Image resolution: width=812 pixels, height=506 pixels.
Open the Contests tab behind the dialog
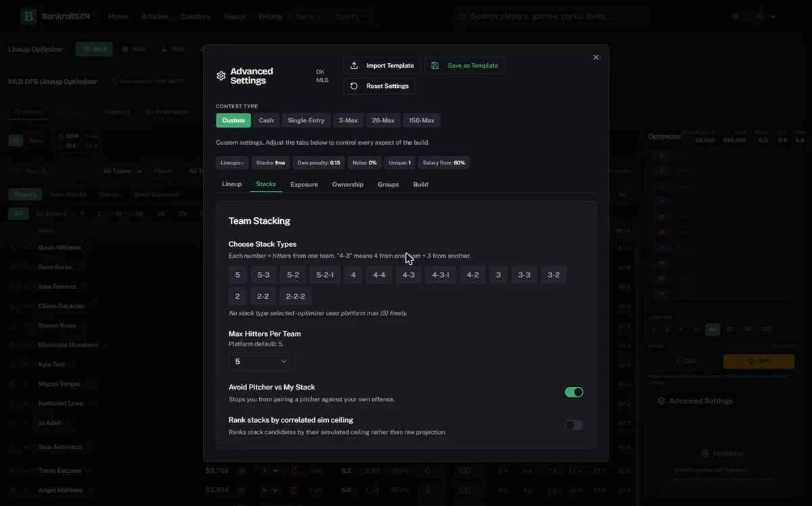point(117,112)
